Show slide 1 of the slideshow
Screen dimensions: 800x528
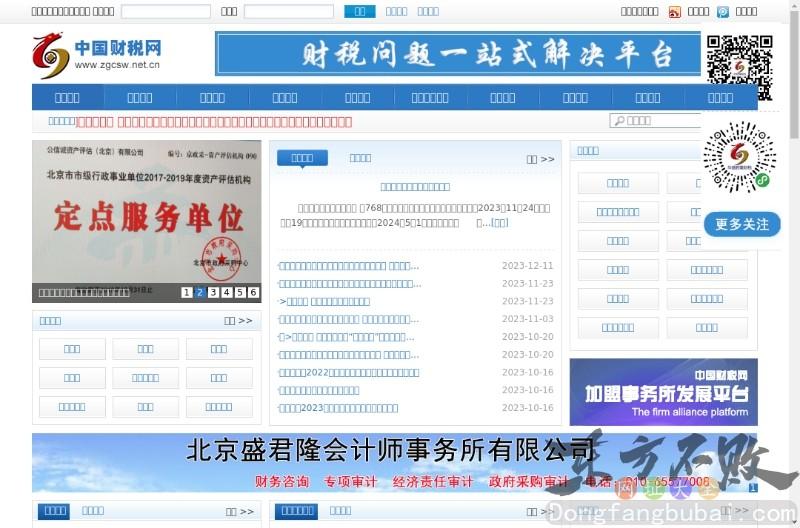point(187,292)
